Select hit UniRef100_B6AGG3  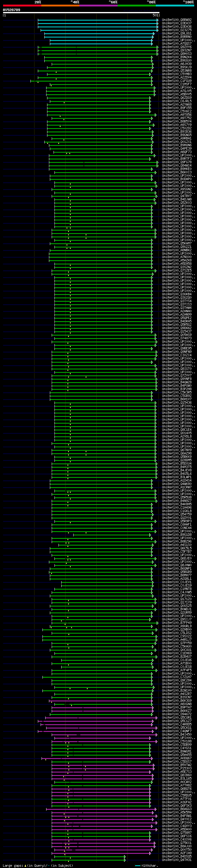click(177, 809)
